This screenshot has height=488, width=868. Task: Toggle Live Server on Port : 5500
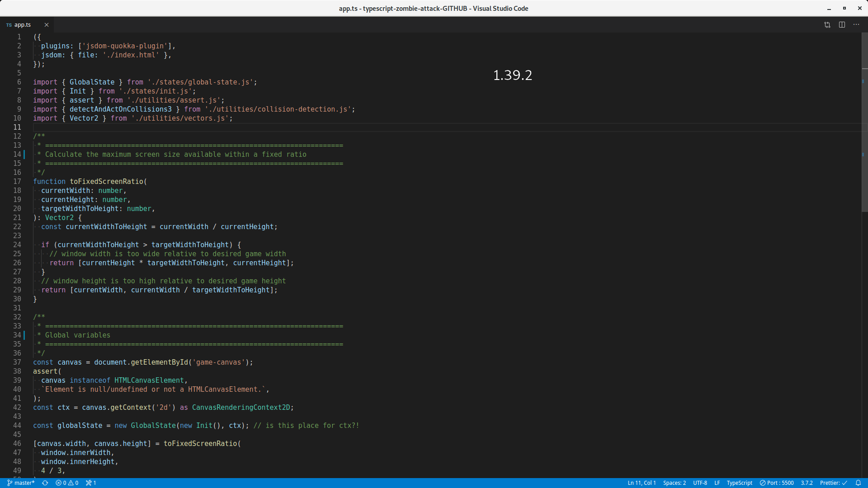point(777,483)
